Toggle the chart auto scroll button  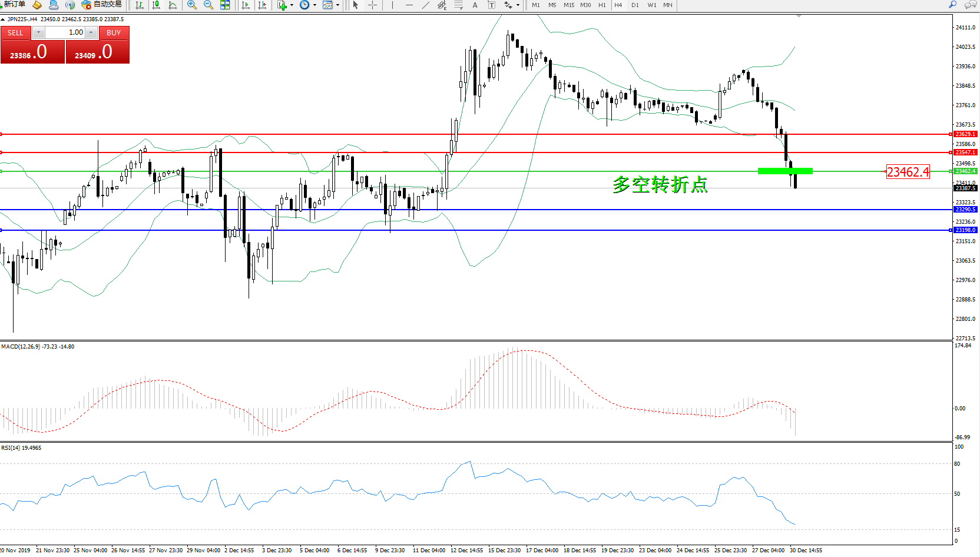click(246, 5)
